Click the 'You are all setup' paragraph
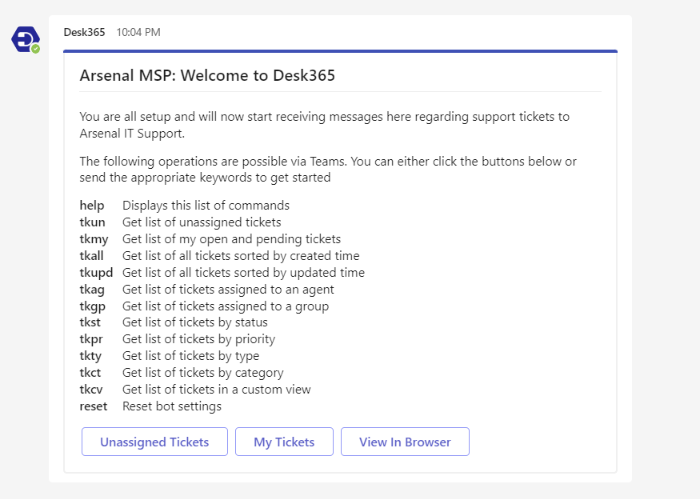This screenshot has height=499, width=700. click(x=325, y=125)
